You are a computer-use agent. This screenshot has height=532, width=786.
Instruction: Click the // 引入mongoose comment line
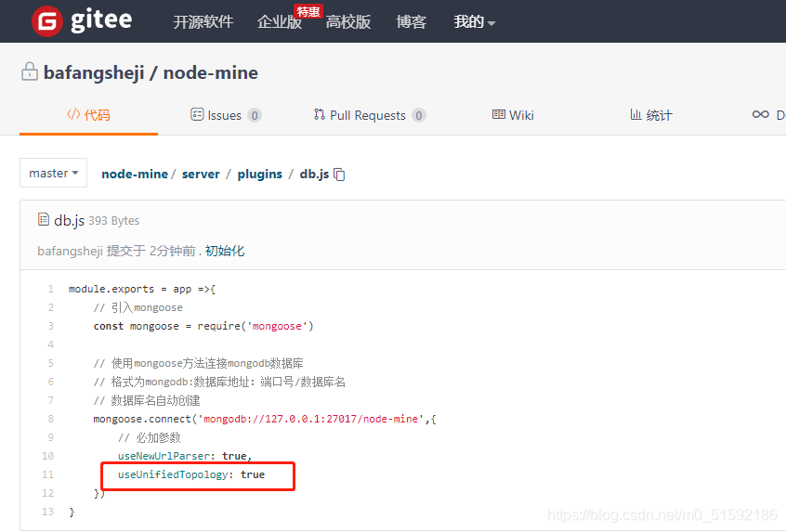tap(138, 307)
